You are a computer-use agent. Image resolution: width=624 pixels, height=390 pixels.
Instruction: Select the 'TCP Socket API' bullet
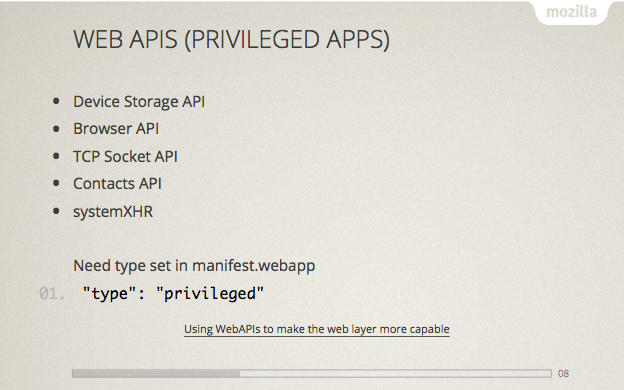pos(125,156)
